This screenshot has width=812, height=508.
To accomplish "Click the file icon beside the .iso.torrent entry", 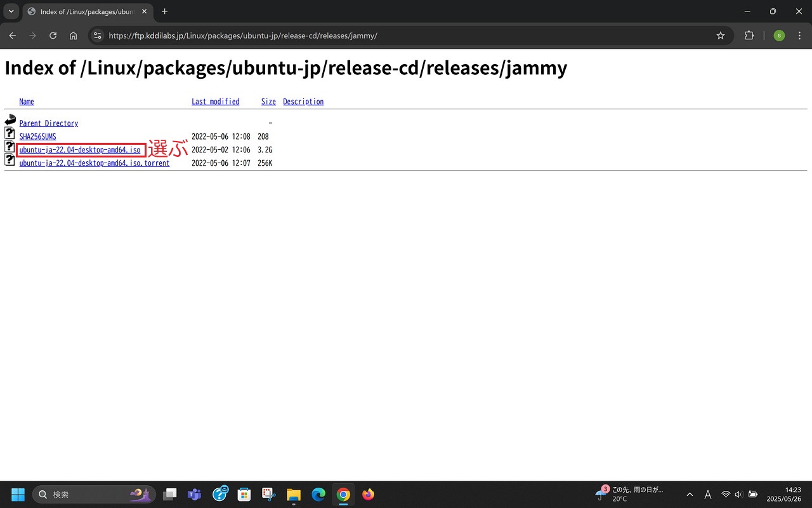I will click(10, 159).
